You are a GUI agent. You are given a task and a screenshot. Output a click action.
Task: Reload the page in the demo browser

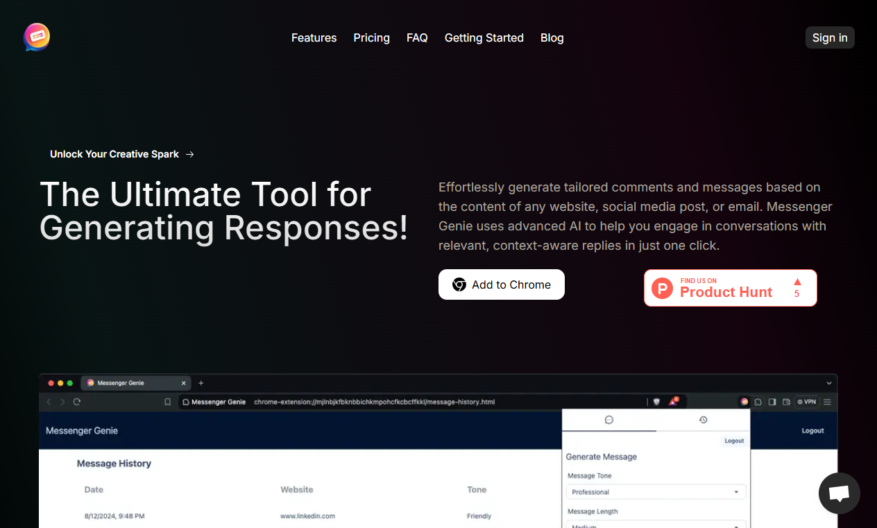[77, 402]
